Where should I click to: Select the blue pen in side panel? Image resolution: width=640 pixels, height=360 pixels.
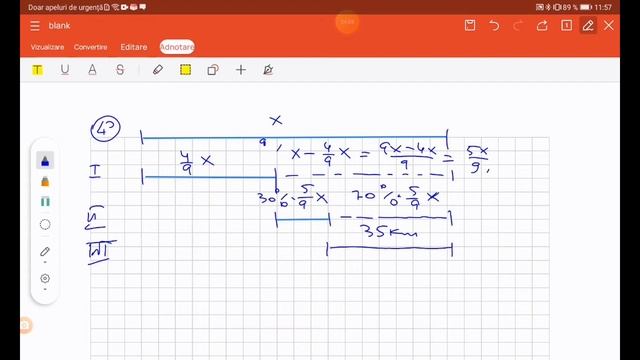click(45, 160)
